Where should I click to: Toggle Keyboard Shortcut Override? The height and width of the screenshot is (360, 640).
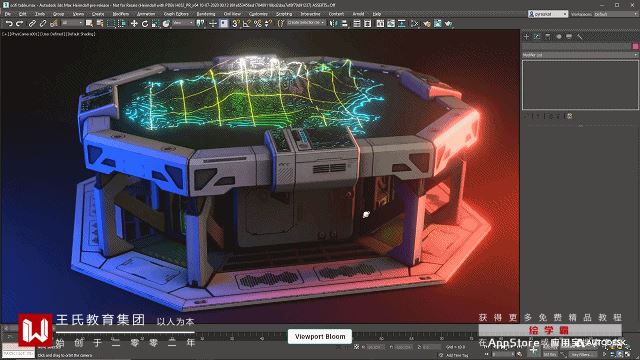click(x=224, y=24)
